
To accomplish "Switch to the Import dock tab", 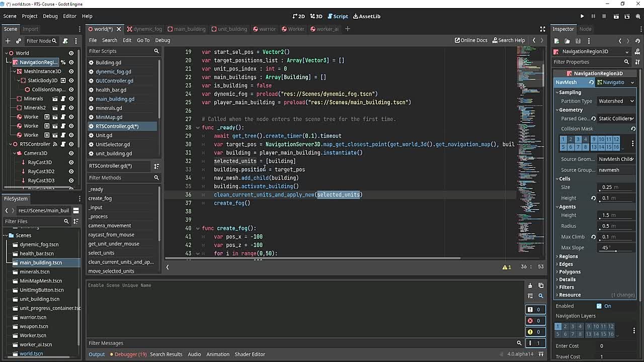I will click(x=30, y=29).
